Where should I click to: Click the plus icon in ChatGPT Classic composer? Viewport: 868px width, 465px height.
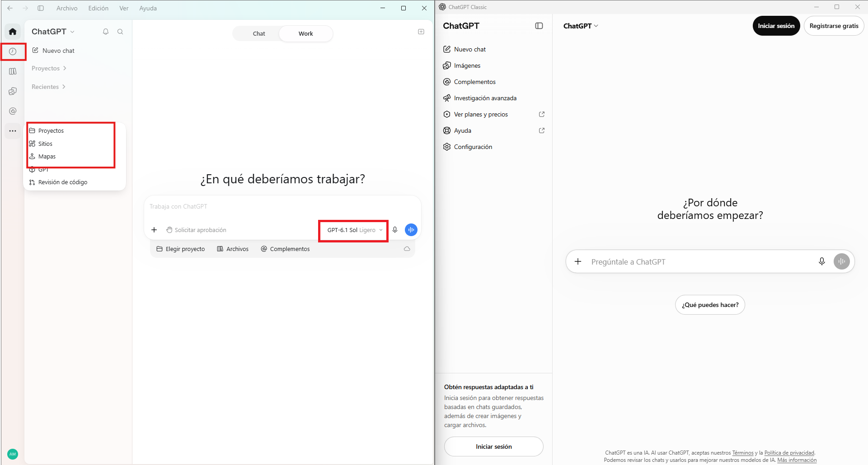pos(578,261)
